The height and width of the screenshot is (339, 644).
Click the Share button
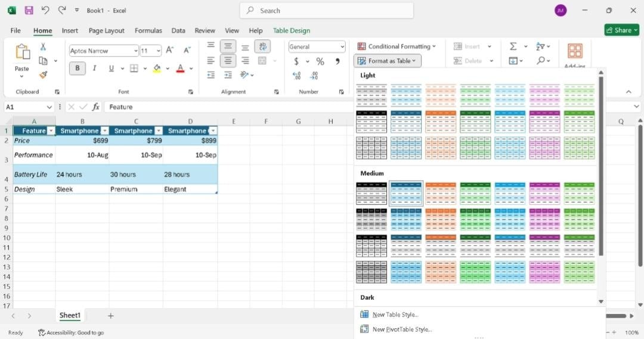[x=622, y=30]
